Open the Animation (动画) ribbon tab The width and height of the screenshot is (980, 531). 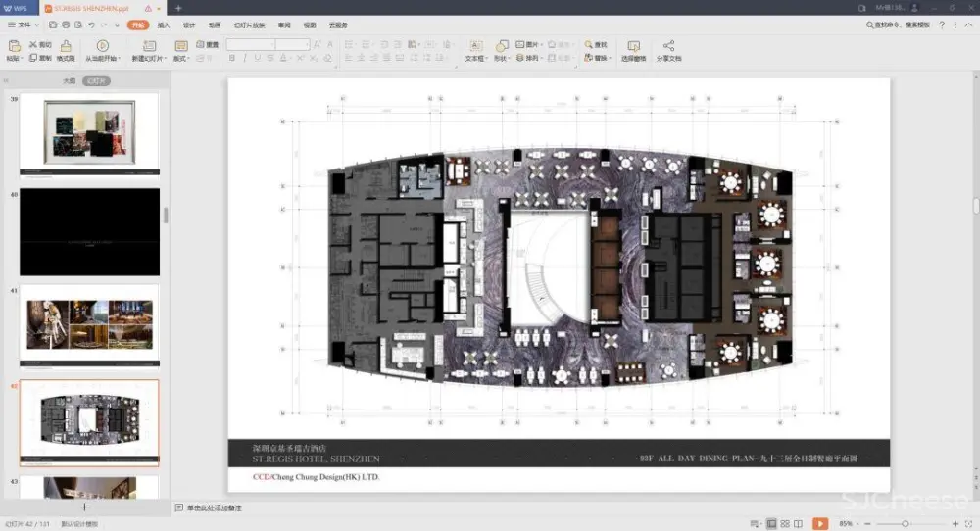pos(215,24)
